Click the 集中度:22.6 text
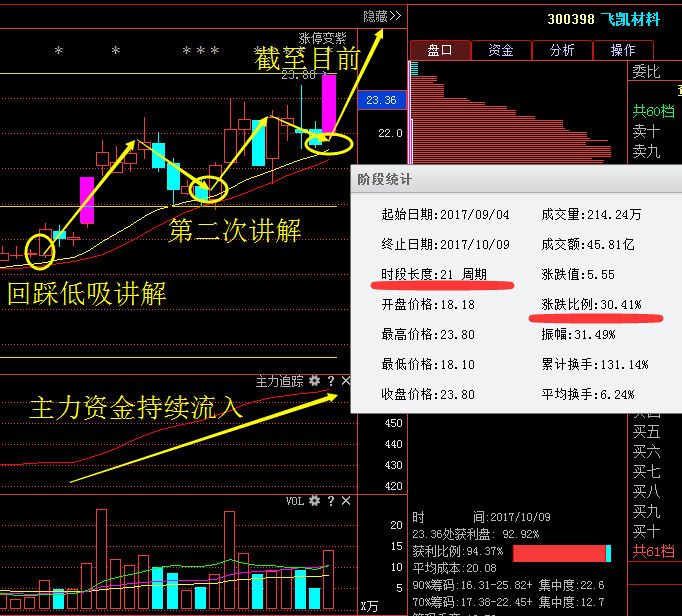682x616 pixels. (x=572, y=585)
